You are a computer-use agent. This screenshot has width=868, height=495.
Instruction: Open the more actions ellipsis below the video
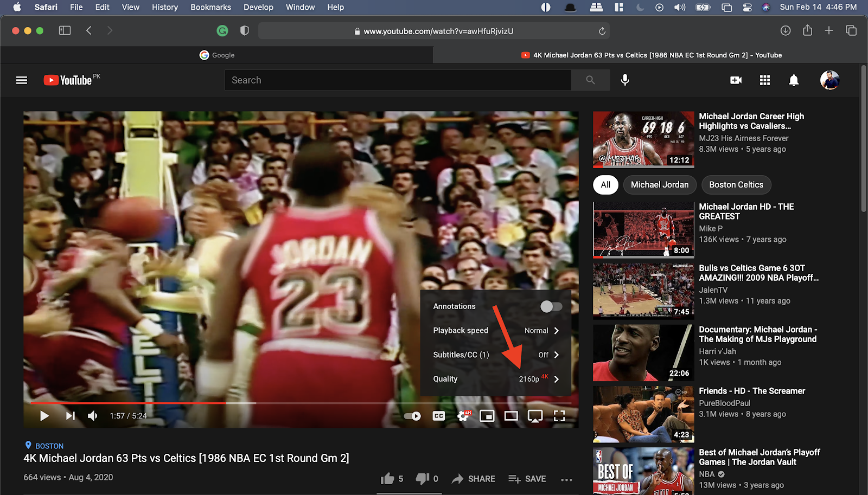[567, 479]
